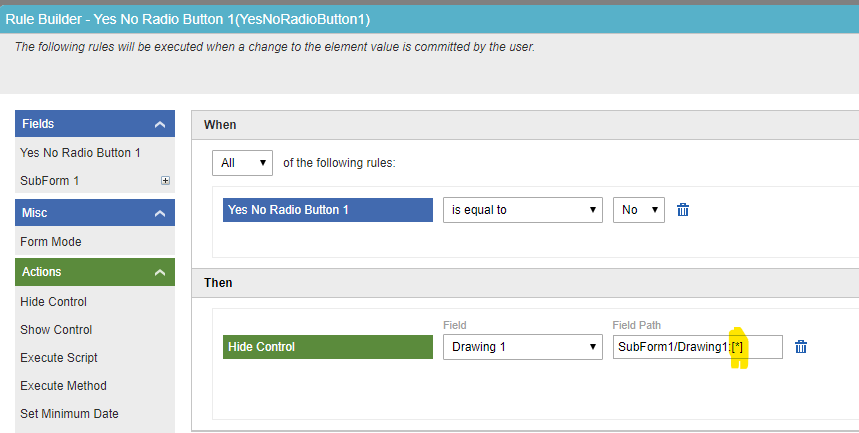Choose the Execute Script action
The height and width of the screenshot is (433, 859).
point(59,358)
